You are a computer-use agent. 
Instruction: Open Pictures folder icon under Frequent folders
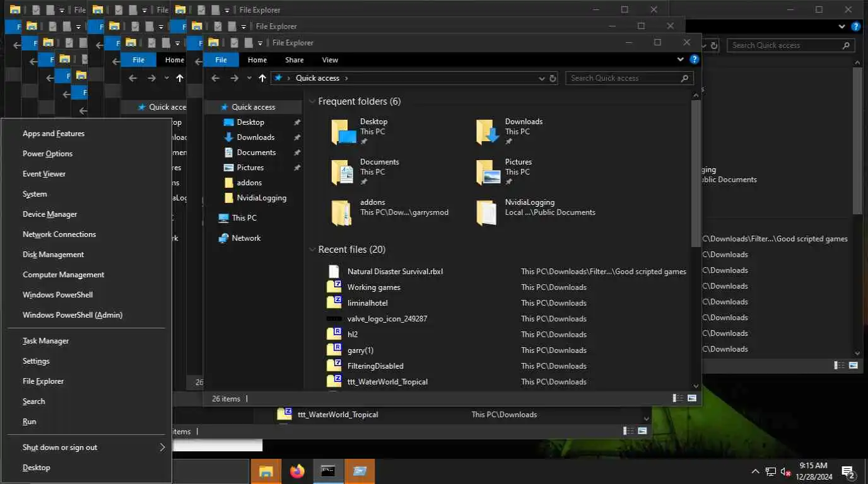click(x=488, y=172)
